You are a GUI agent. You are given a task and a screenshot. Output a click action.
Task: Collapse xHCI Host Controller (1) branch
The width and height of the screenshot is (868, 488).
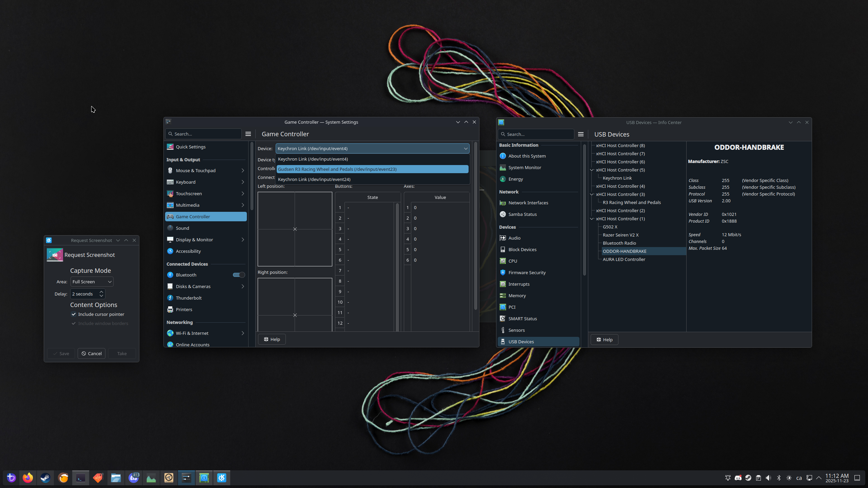pyautogui.click(x=592, y=219)
